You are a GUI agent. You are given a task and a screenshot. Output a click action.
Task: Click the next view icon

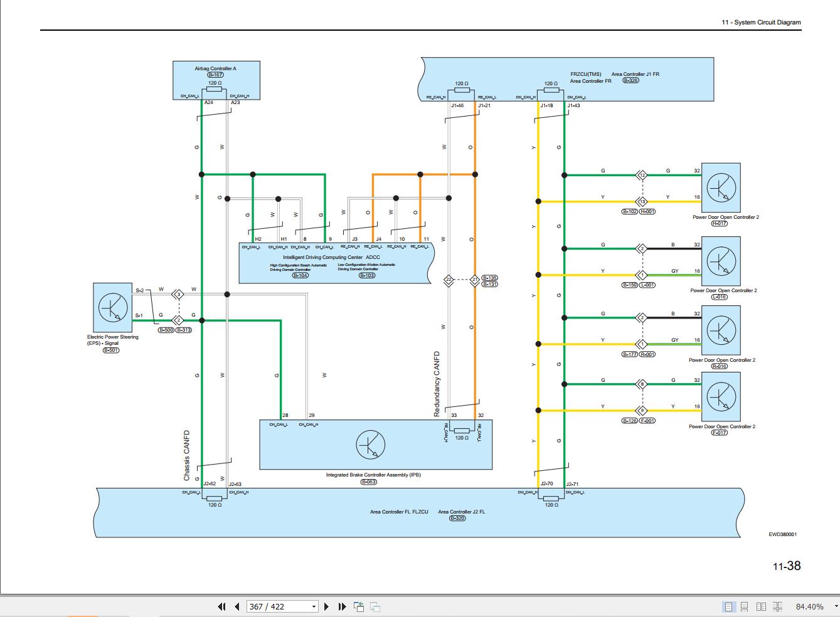click(x=375, y=607)
